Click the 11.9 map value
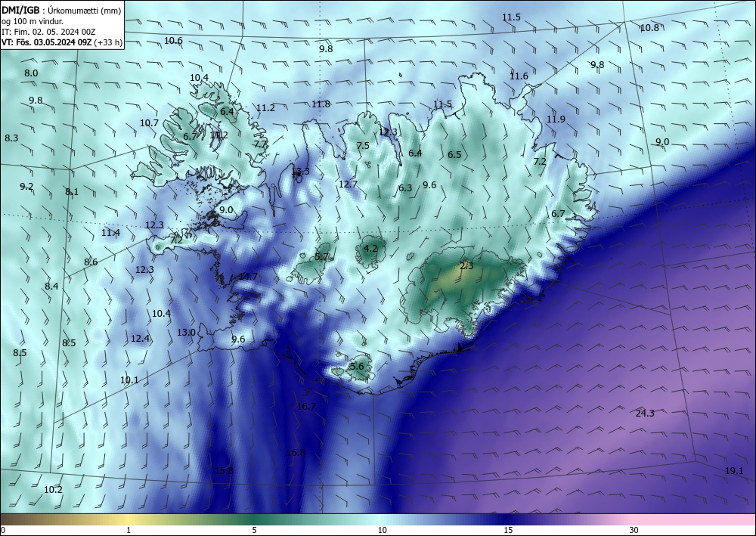The height and width of the screenshot is (536, 756). click(x=556, y=119)
